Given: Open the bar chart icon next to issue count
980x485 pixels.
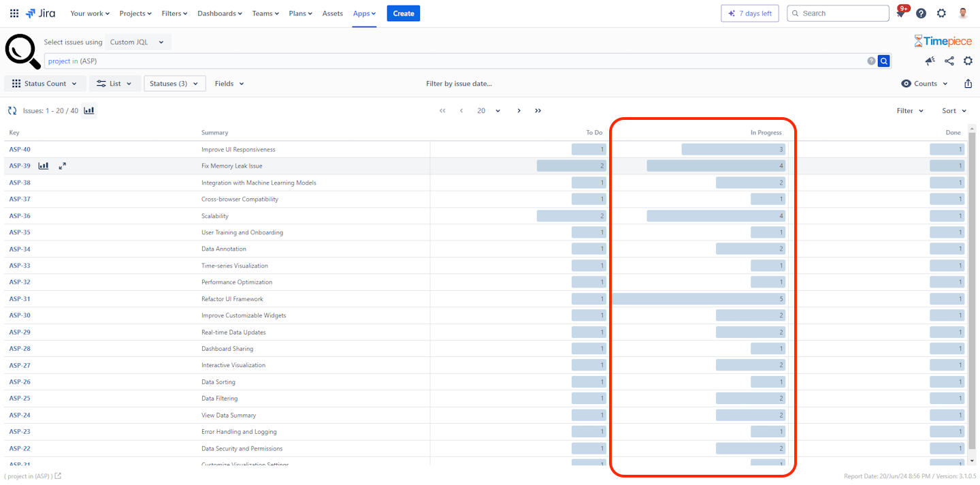Looking at the screenshot, I should (x=88, y=110).
